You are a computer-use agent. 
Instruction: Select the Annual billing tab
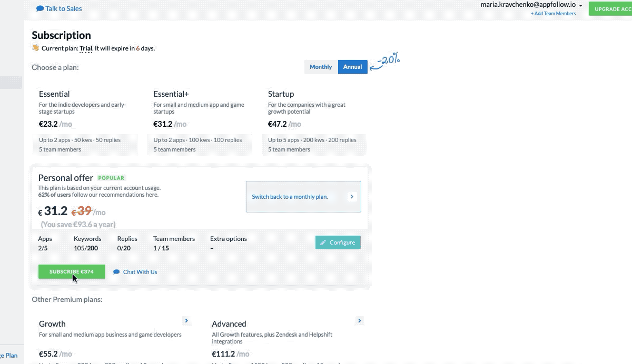pos(352,67)
